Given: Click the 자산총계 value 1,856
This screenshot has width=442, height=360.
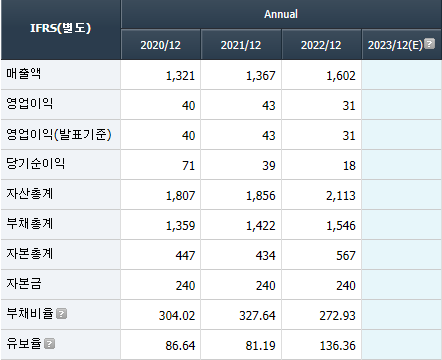Looking at the screenshot, I should point(261,196).
